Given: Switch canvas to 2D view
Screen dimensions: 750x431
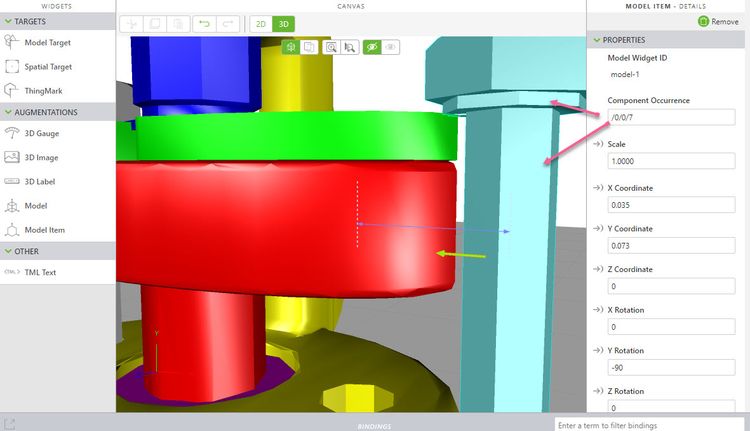Looking at the screenshot, I should [261, 24].
